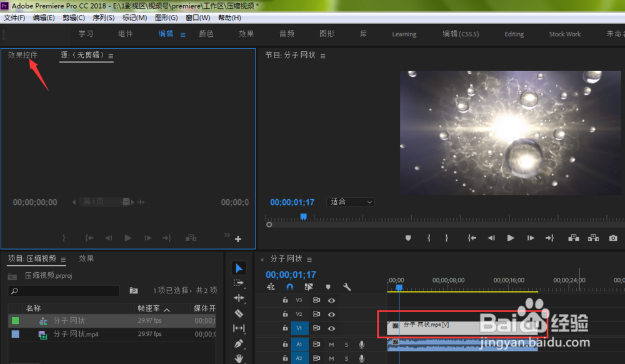Click the Lift button in Program monitor

point(574,238)
